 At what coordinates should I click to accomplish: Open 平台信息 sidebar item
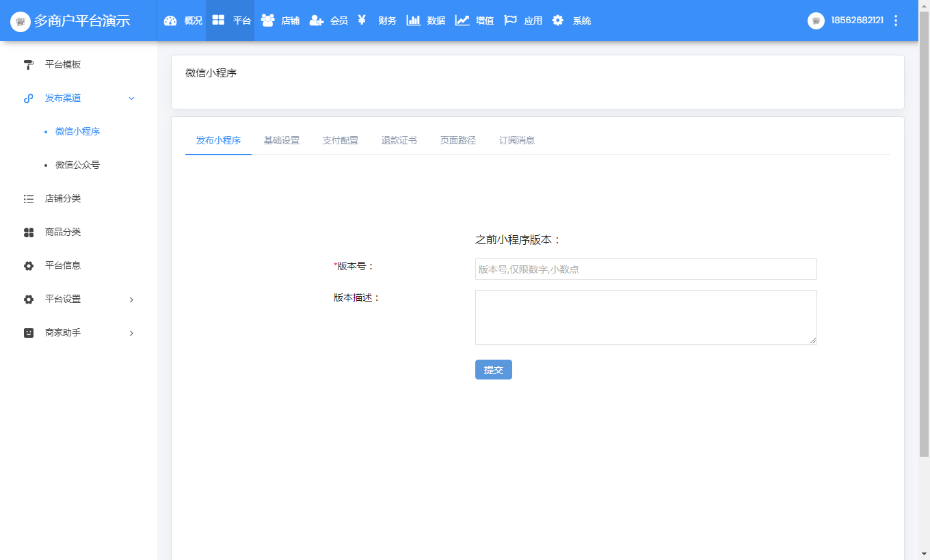[63, 265]
